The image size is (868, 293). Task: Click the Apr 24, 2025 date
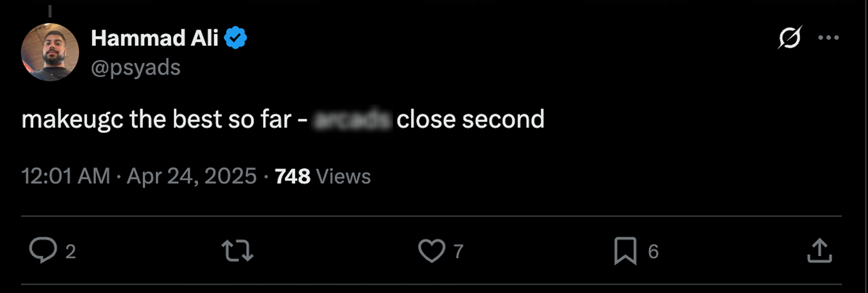click(192, 176)
